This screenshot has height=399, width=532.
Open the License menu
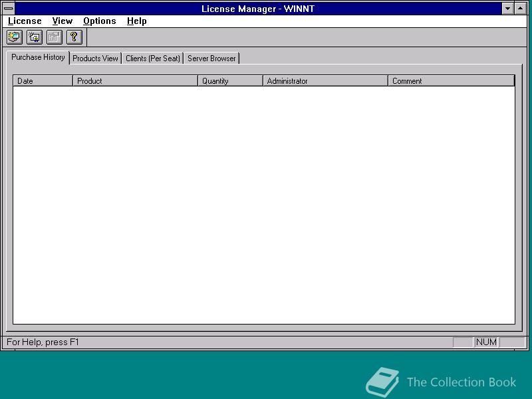[25, 21]
